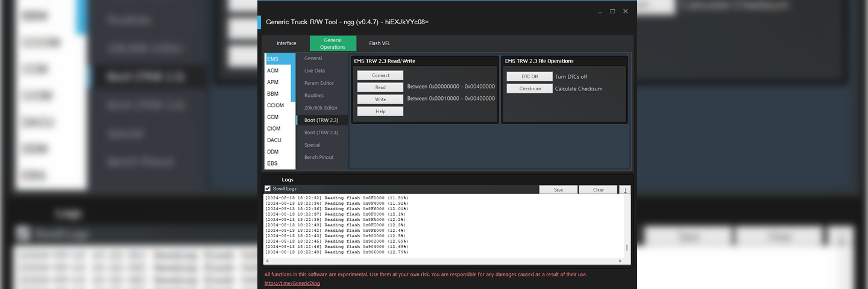Open the t.me/GenericDiag link

(x=292, y=283)
